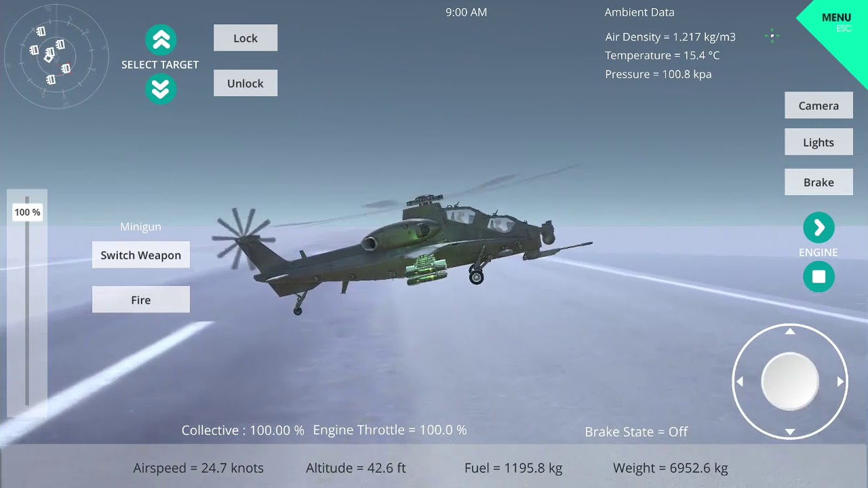Click the Fuel = 1195.8 kg readout
Image resolution: width=868 pixels, height=488 pixels.
513,468
